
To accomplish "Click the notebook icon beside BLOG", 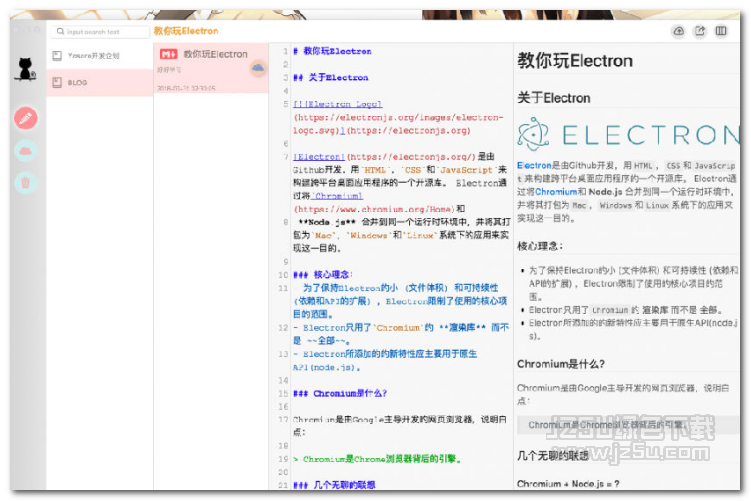I will [57, 82].
